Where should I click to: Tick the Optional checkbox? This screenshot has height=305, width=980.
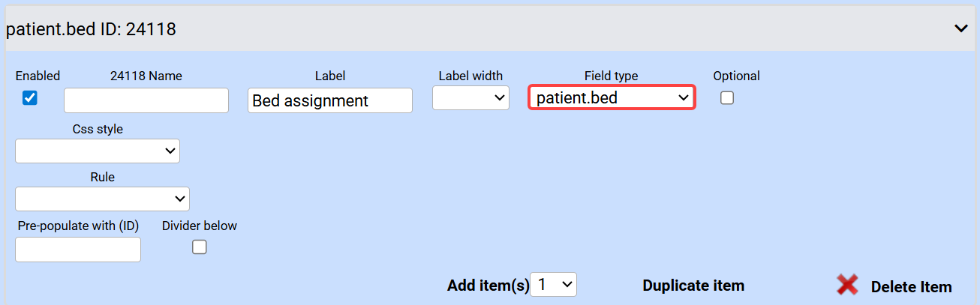(x=726, y=97)
